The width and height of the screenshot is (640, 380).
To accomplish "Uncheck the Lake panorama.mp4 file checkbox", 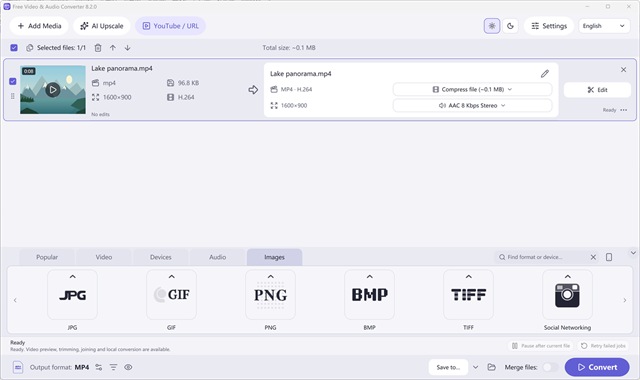I will tap(13, 81).
